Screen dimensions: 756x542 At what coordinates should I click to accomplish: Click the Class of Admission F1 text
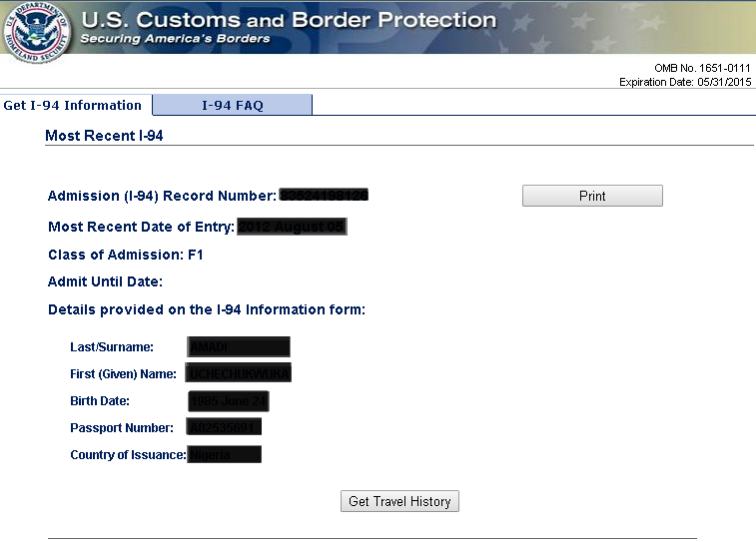click(x=126, y=255)
